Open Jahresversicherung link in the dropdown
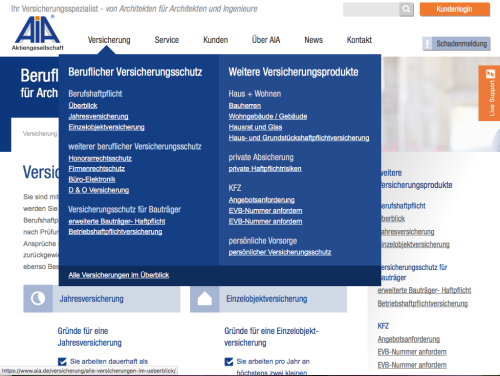Image resolution: width=500 pixels, height=376 pixels. 98,116
